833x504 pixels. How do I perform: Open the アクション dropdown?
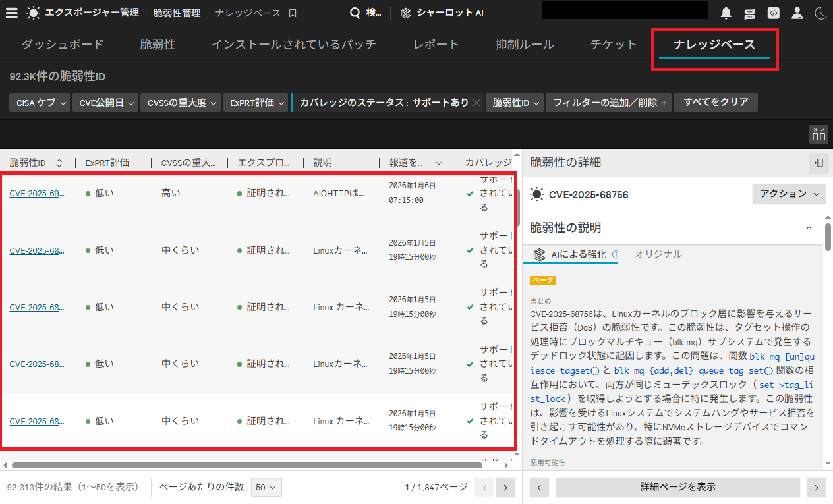tap(789, 194)
